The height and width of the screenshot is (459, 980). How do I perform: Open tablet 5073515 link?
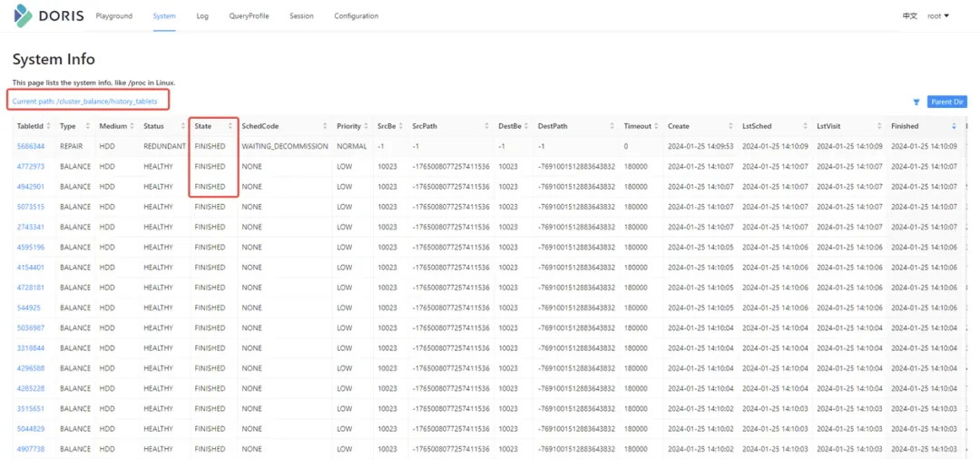pyautogui.click(x=31, y=207)
